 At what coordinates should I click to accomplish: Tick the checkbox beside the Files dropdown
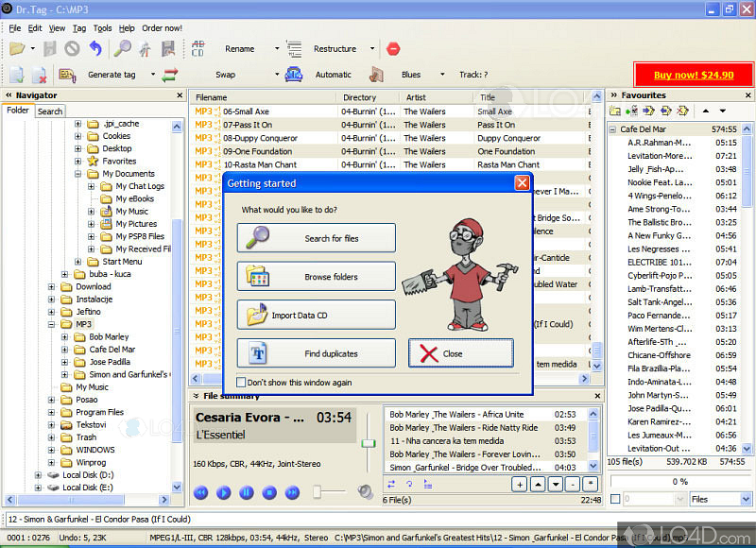coord(615,499)
